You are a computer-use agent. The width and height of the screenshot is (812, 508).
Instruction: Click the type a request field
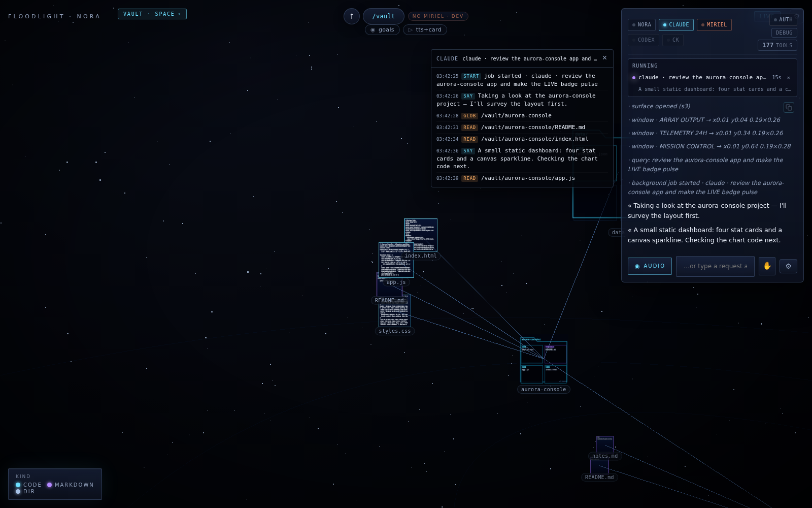[715, 266]
